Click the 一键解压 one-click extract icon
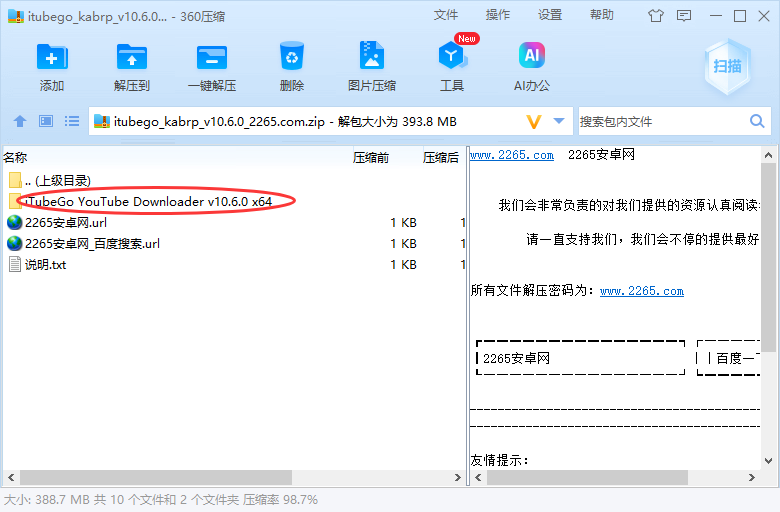Viewport: 780px width, 512px height. (x=212, y=57)
